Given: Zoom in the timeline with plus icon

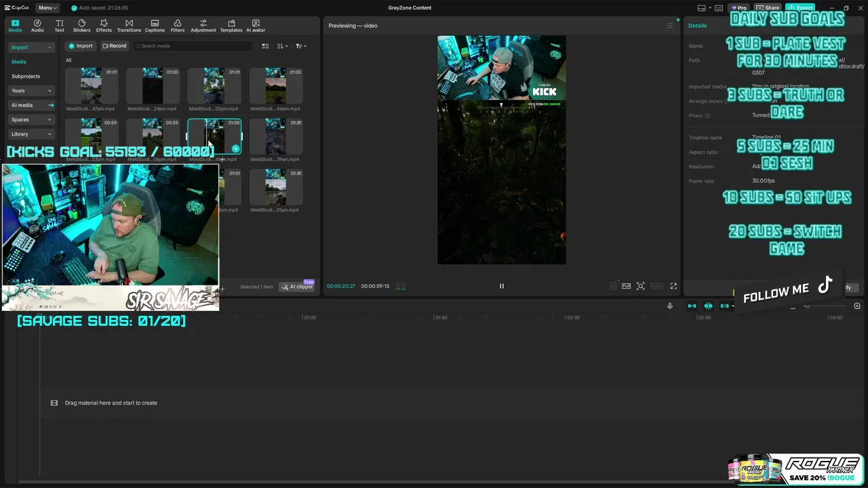Looking at the screenshot, I should [857, 306].
